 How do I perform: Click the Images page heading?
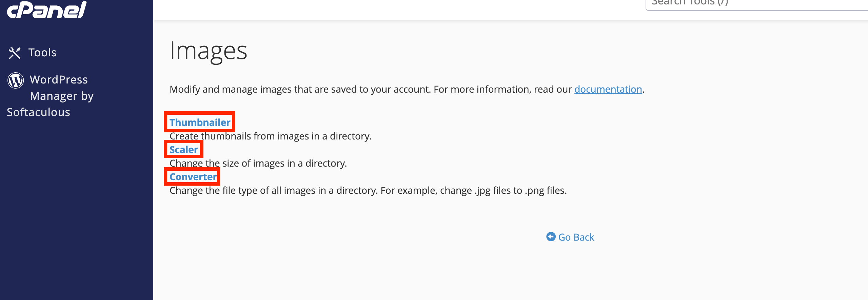point(209,51)
